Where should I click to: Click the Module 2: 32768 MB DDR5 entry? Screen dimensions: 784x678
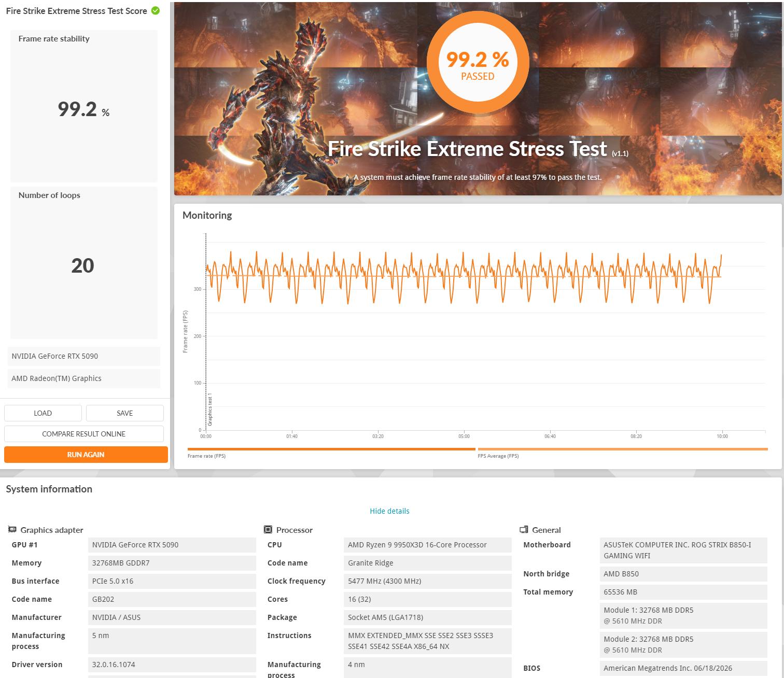coord(683,644)
